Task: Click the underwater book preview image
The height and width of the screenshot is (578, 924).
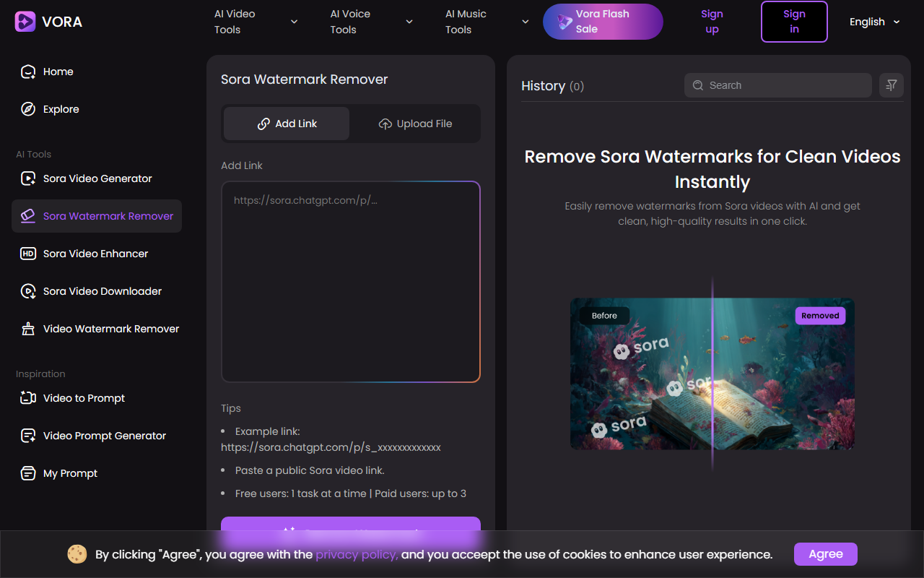Action: click(712, 374)
